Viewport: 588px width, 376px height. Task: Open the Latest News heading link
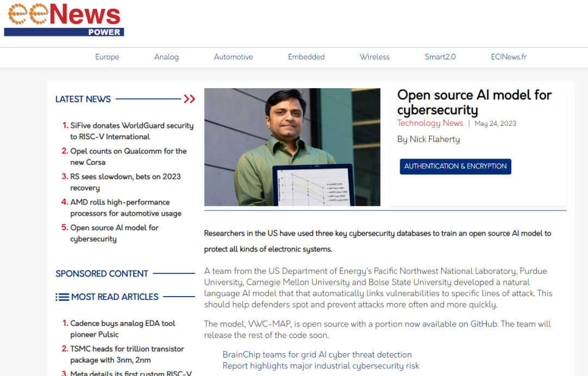(x=83, y=100)
